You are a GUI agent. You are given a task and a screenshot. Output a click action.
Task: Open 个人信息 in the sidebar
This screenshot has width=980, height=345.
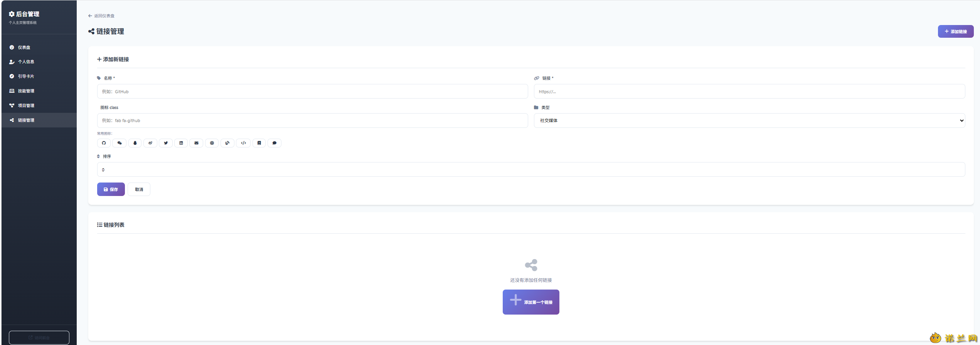39,62
